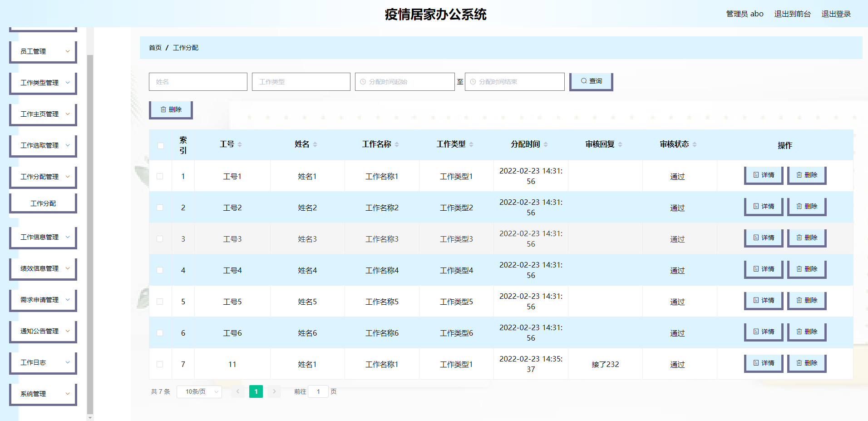The image size is (868, 421).
Task: Click 退出到前台 link
Action: 792,14
